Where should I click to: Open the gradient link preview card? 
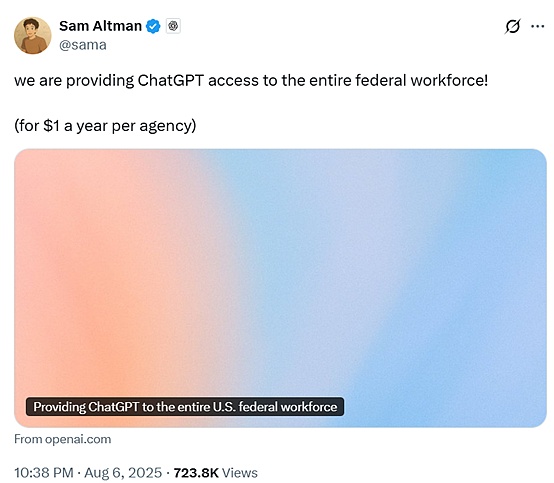pyautogui.click(x=280, y=288)
